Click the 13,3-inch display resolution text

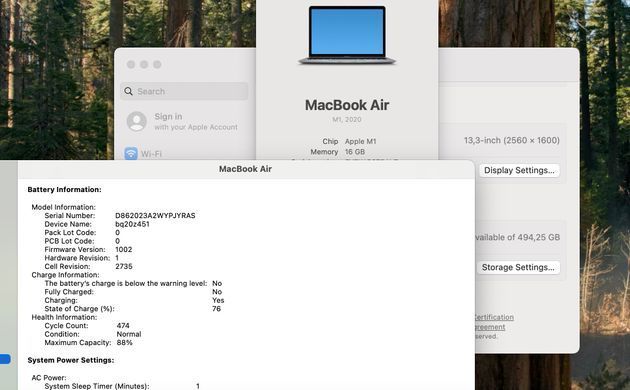[511, 140]
